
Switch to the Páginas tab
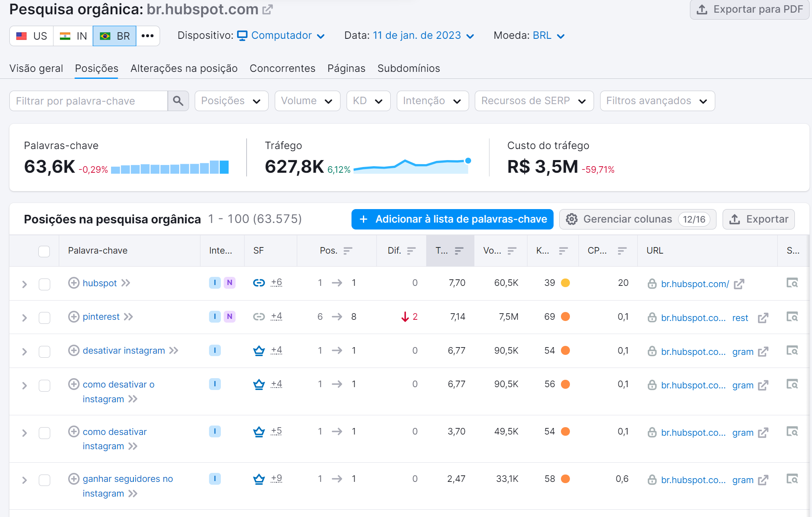pos(346,68)
